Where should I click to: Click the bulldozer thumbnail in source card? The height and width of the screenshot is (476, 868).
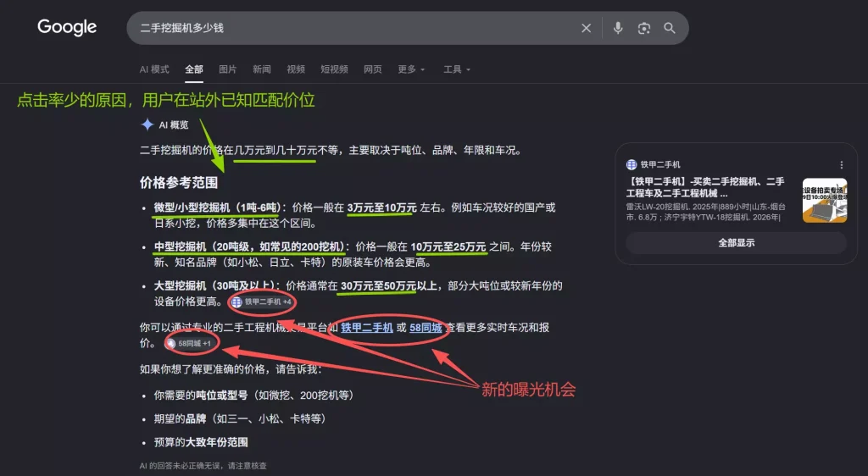click(824, 200)
